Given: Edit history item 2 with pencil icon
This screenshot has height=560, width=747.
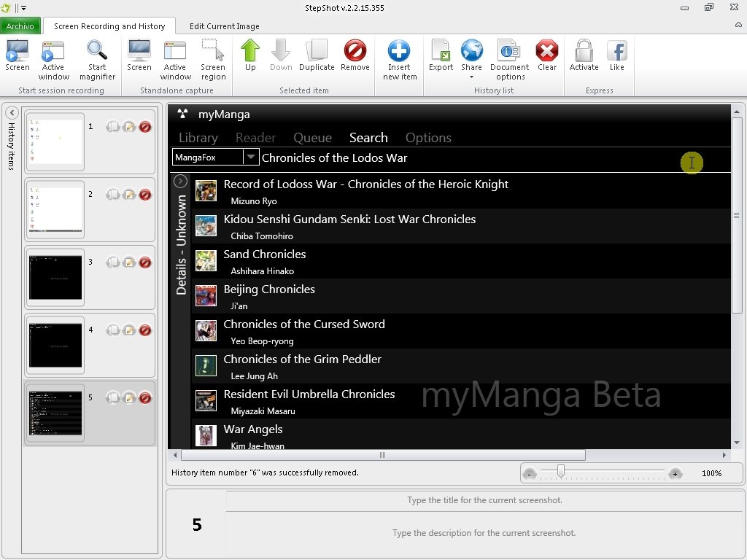Looking at the screenshot, I should (x=129, y=194).
